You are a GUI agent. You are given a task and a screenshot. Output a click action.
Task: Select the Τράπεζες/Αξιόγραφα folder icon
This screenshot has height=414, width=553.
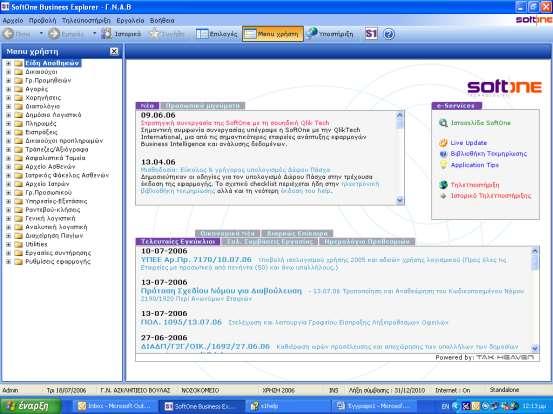click(x=18, y=150)
